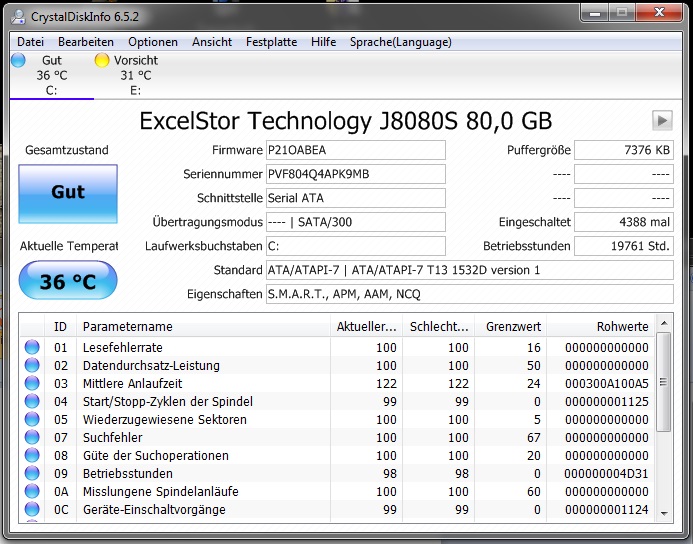Click the Rohwerte column header
Viewport: 693px width, 544px height.
601,327
